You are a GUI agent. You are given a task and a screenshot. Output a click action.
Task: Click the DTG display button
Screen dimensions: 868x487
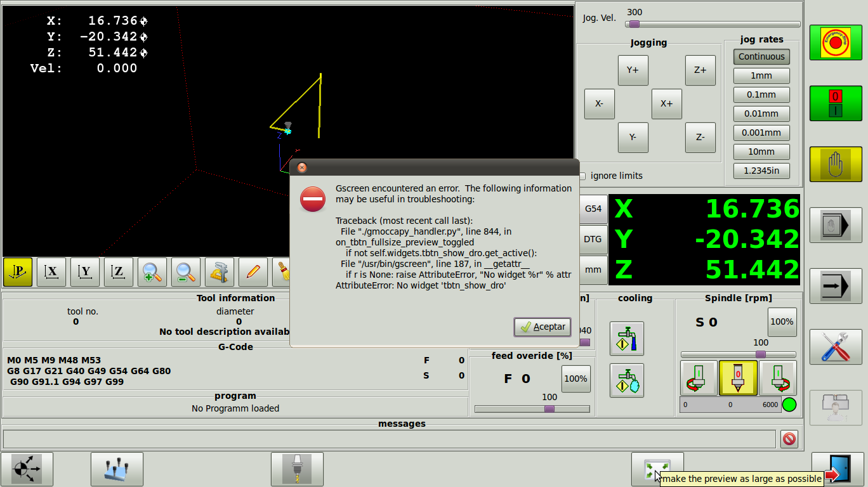click(593, 239)
